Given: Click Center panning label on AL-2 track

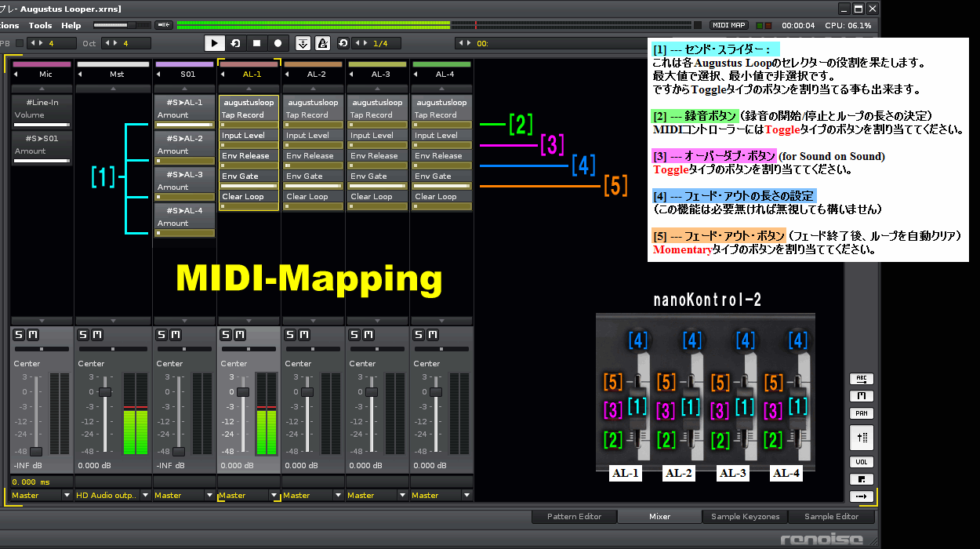Looking at the screenshot, I should tap(298, 363).
